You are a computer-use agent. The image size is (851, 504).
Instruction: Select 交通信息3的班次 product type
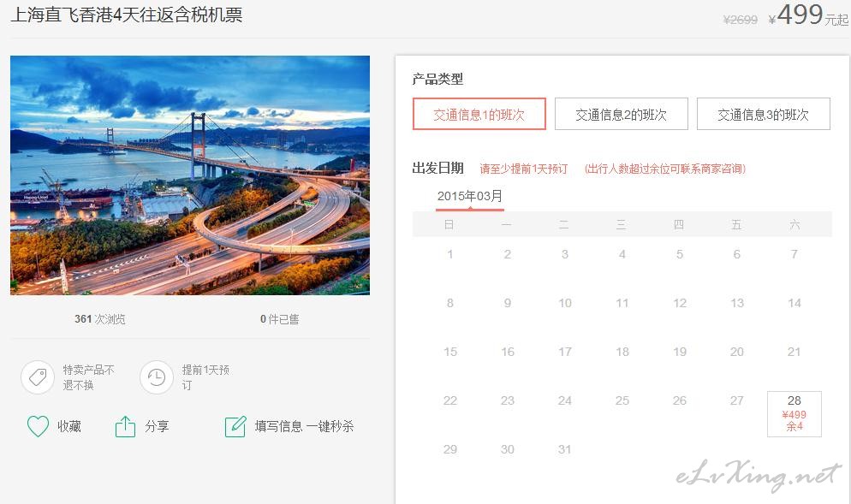coord(764,114)
